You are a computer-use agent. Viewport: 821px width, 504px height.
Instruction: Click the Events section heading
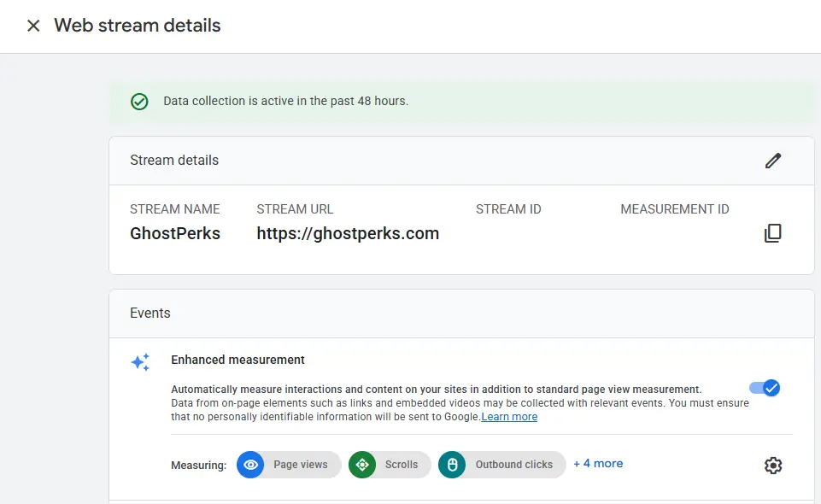(150, 313)
